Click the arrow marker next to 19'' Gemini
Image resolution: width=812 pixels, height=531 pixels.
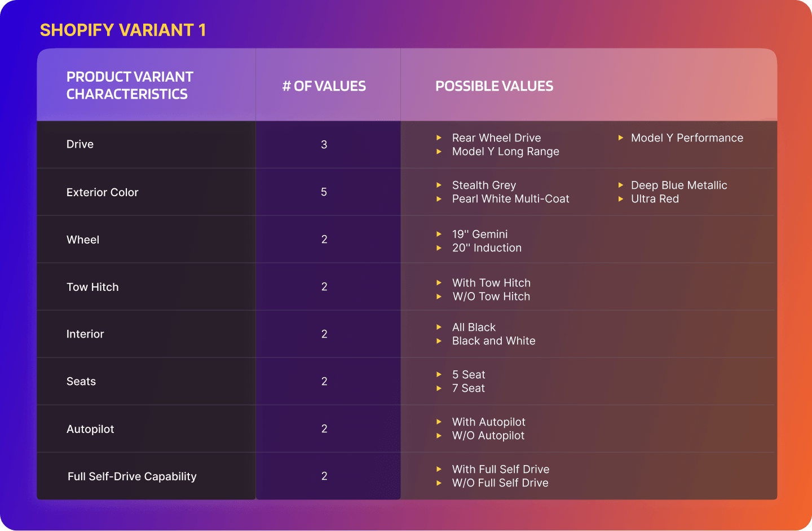click(439, 234)
